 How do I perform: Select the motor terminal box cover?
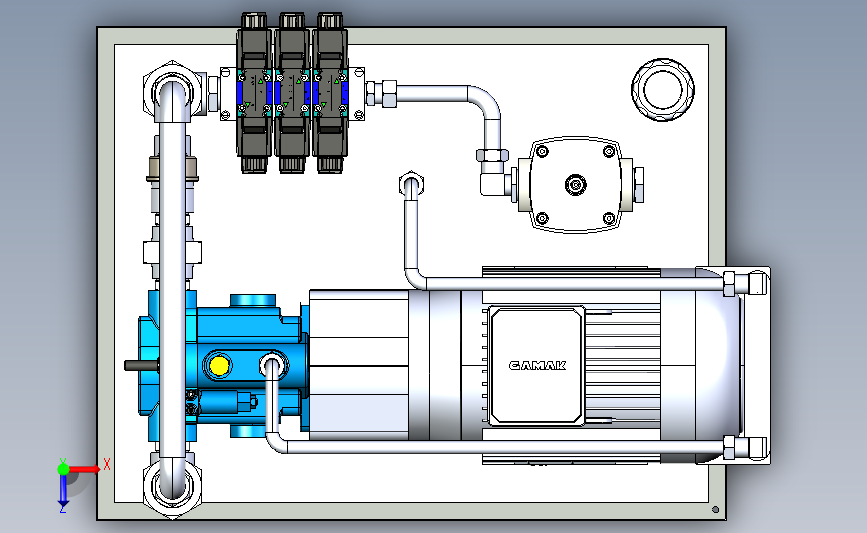536,365
